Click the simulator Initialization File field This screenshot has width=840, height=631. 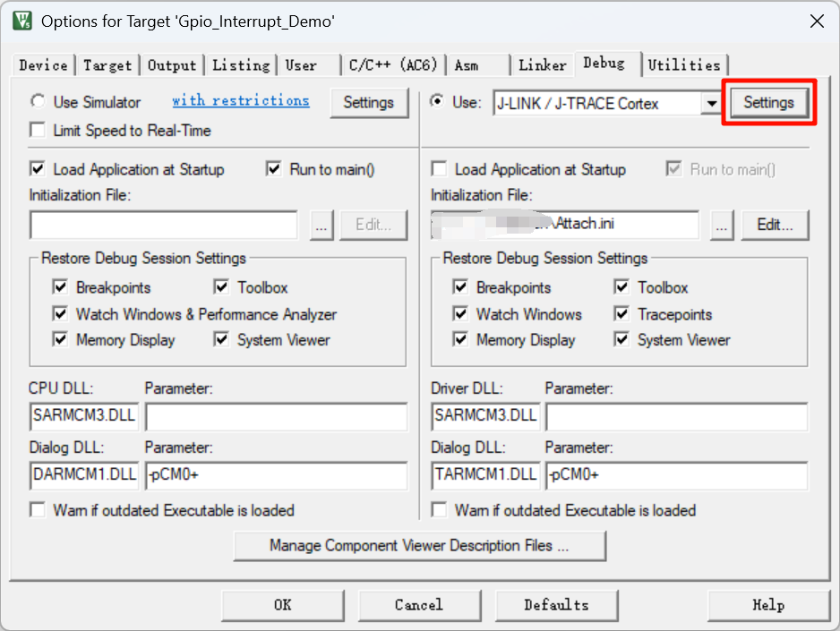(164, 225)
